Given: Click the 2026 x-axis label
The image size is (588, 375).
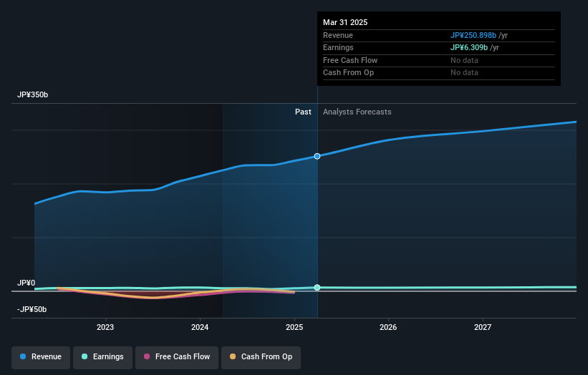Looking at the screenshot, I should (388, 328).
